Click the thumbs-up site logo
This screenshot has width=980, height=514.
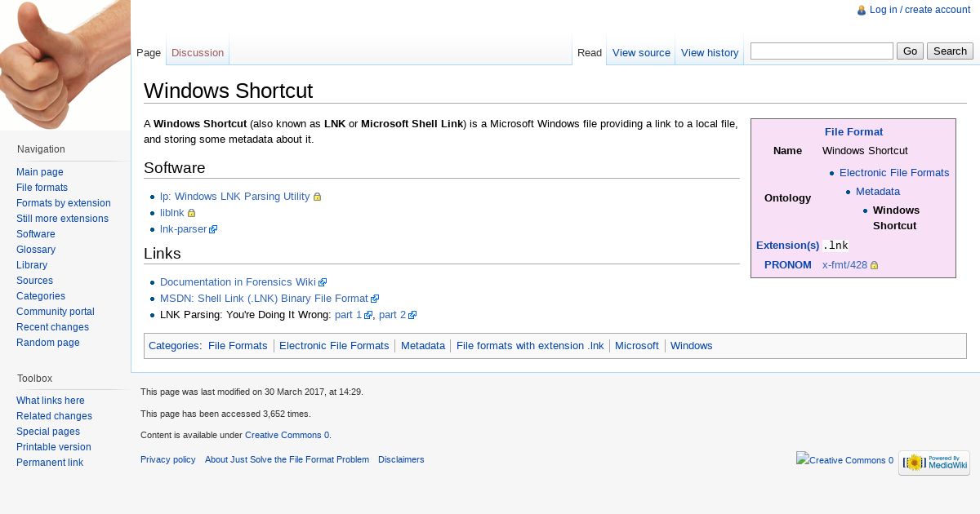click(x=65, y=65)
